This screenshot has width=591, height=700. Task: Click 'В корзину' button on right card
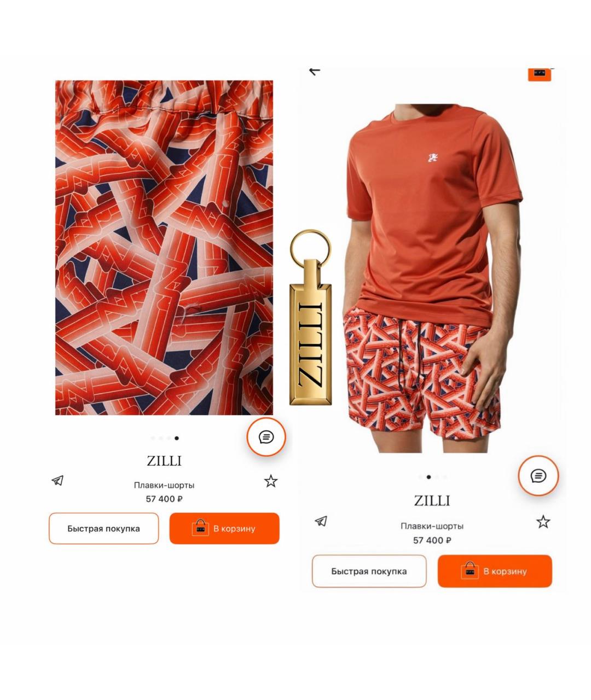click(x=495, y=571)
